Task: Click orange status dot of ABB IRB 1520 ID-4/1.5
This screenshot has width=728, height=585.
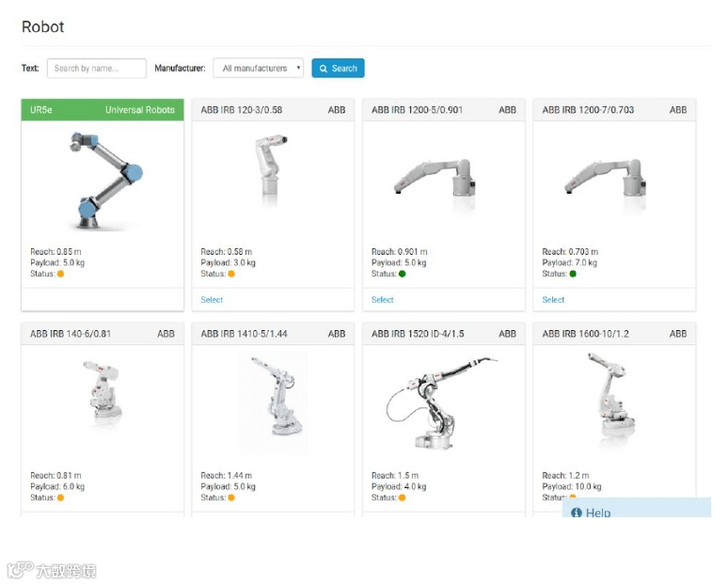Action: point(402,498)
